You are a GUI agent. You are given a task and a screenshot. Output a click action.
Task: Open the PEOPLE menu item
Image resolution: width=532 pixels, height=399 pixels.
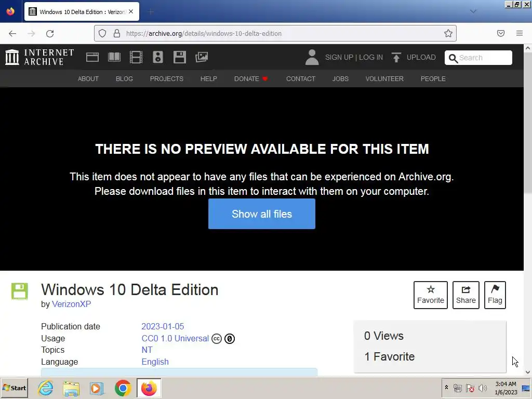coord(433,79)
